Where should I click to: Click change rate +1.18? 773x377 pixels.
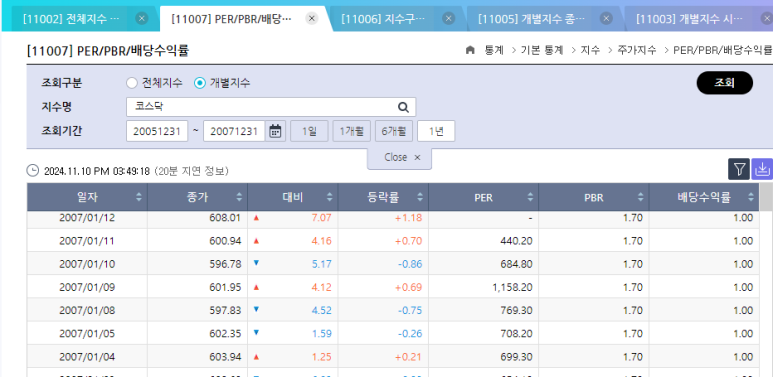click(409, 218)
